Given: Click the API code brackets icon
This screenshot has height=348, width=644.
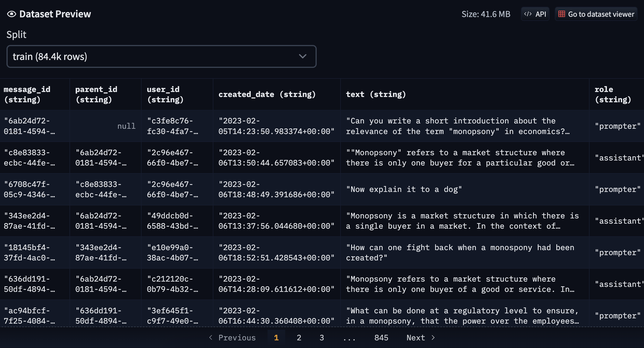Looking at the screenshot, I should pos(528,14).
